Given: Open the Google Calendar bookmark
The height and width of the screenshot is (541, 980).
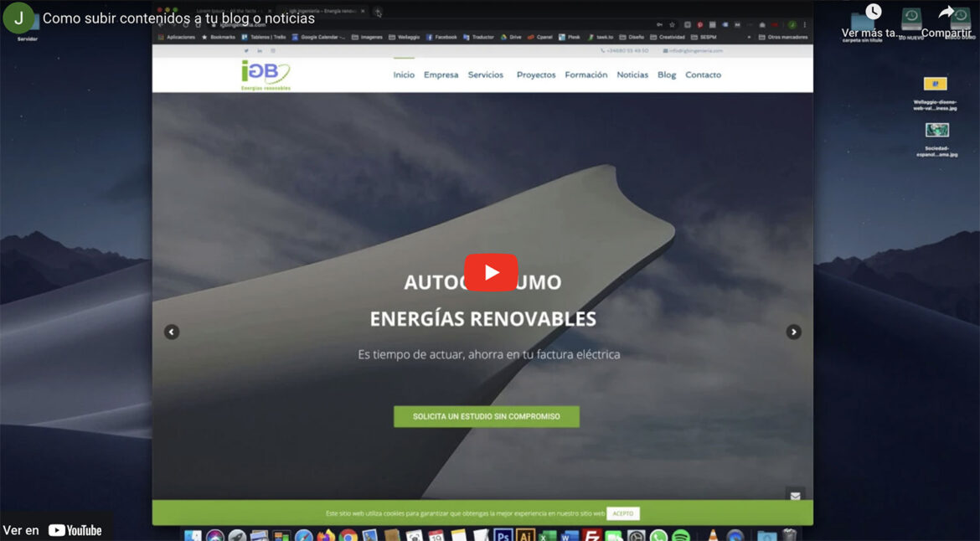Looking at the screenshot, I should pos(322,37).
